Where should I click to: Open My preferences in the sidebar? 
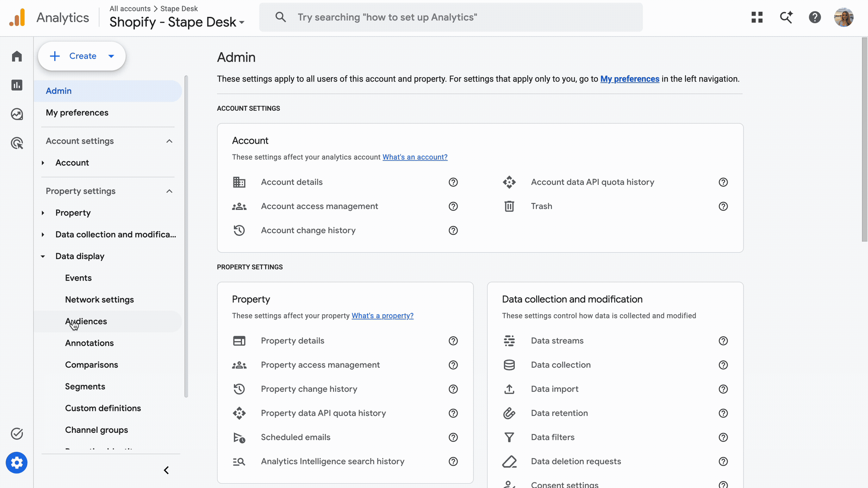click(x=108, y=113)
